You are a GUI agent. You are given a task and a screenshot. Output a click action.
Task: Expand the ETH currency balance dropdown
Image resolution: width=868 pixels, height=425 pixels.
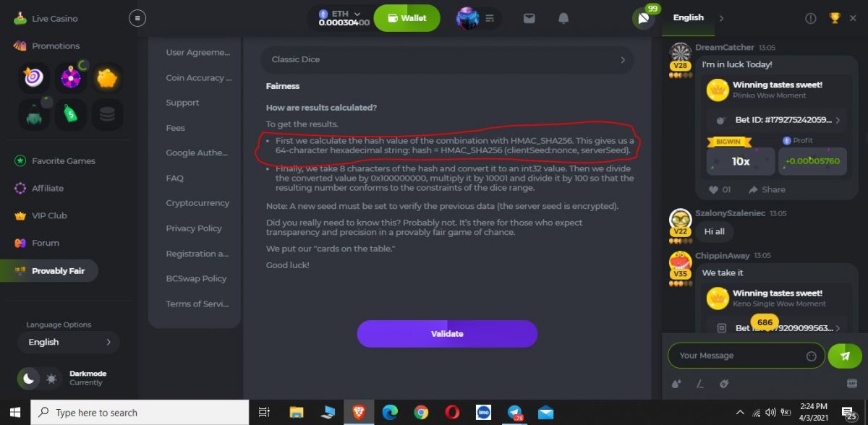(341, 18)
